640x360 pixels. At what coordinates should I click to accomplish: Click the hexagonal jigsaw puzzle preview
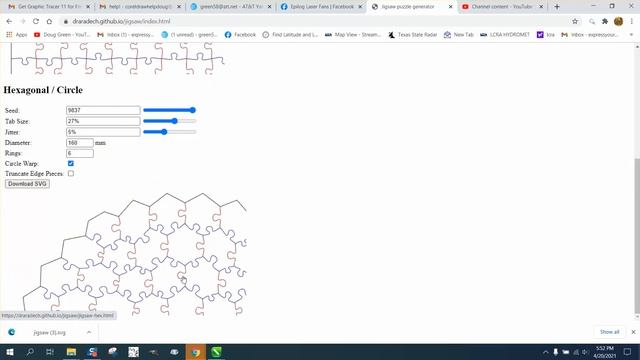pyautogui.click(x=135, y=254)
